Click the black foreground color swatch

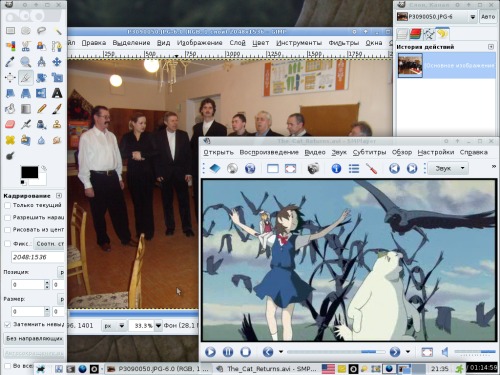coord(29,172)
